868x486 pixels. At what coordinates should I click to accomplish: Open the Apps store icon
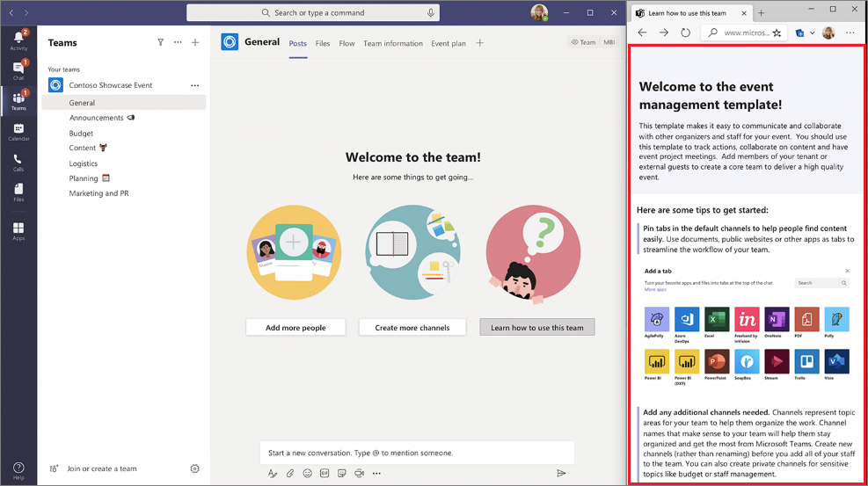pos(18,231)
